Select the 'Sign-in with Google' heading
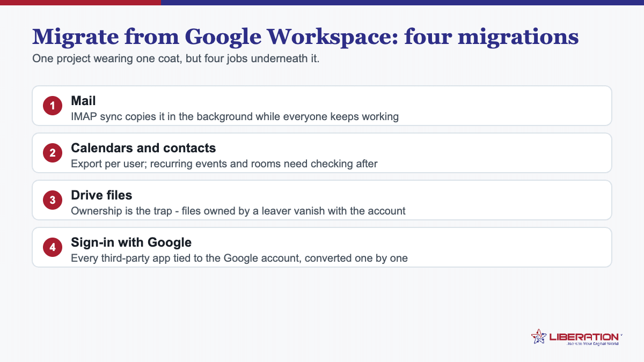644x362 pixels. [x=131, y=242]
